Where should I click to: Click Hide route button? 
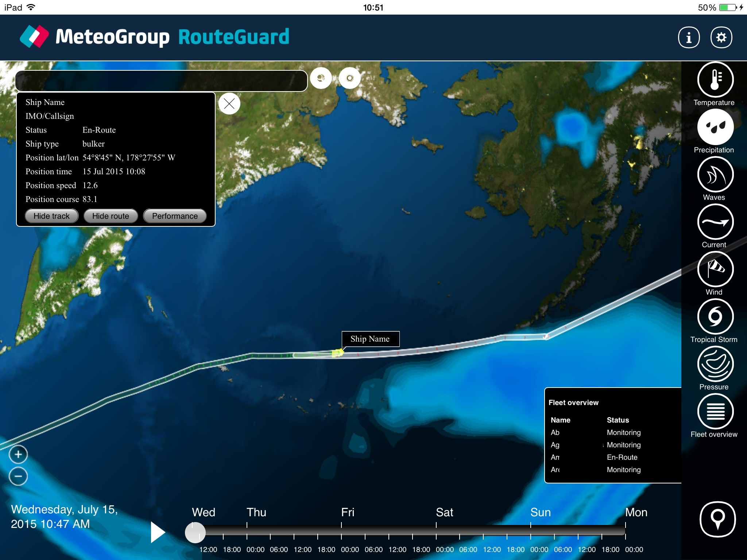tap(111, 216)
